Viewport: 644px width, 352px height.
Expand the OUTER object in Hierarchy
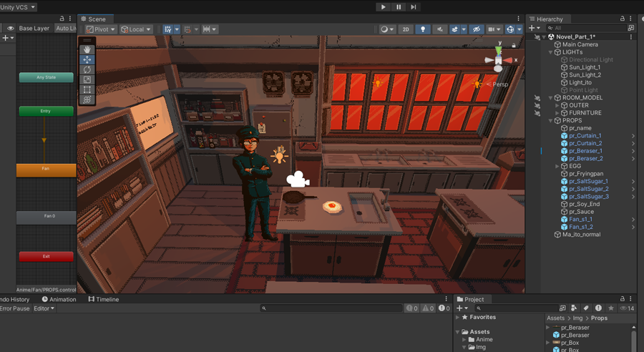557,105
